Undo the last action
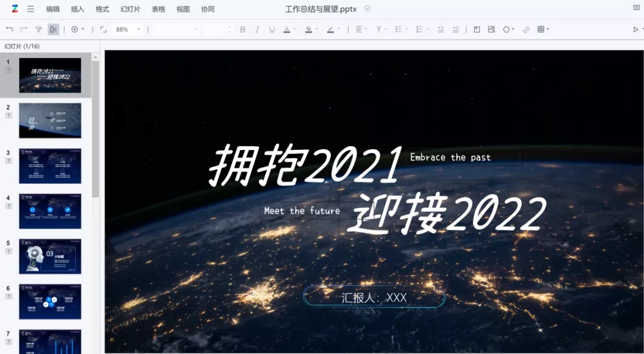This screenshot has width=644, height=354. tap(10, 29)
